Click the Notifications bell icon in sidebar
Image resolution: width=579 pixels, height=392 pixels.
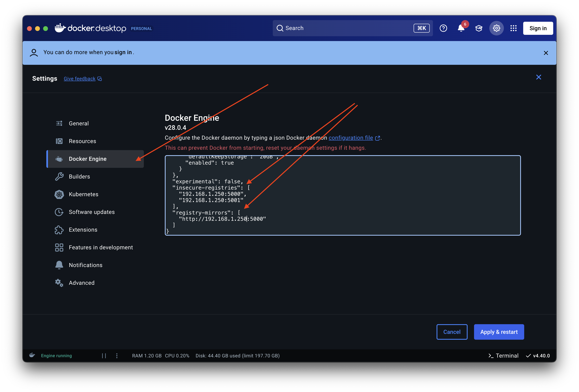[x=59, y=265]
